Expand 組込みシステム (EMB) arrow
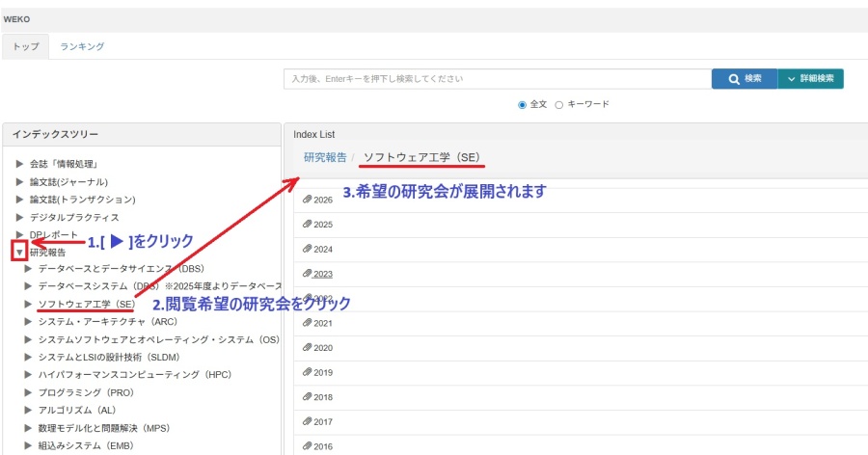868x455 pixels. (x=28, y=445)
